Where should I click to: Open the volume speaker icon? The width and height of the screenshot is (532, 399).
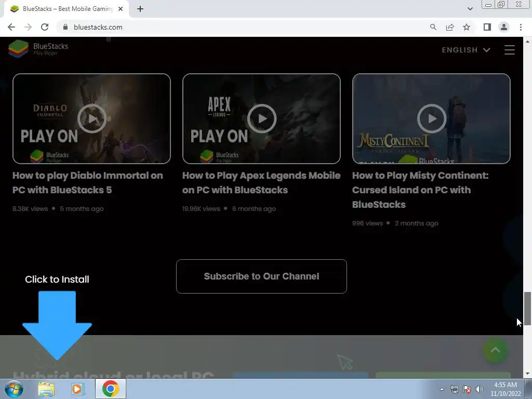pyautogui.click(x=480, y=390)
